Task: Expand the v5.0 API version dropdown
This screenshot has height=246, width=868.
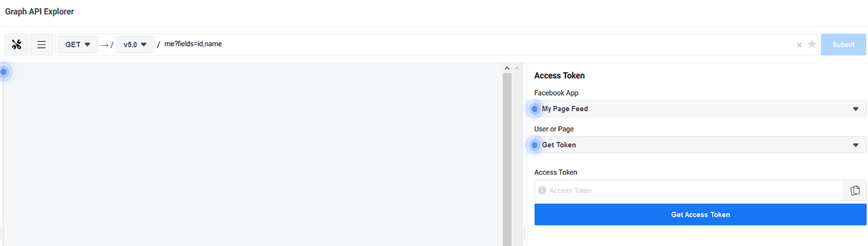Action: 135,45
